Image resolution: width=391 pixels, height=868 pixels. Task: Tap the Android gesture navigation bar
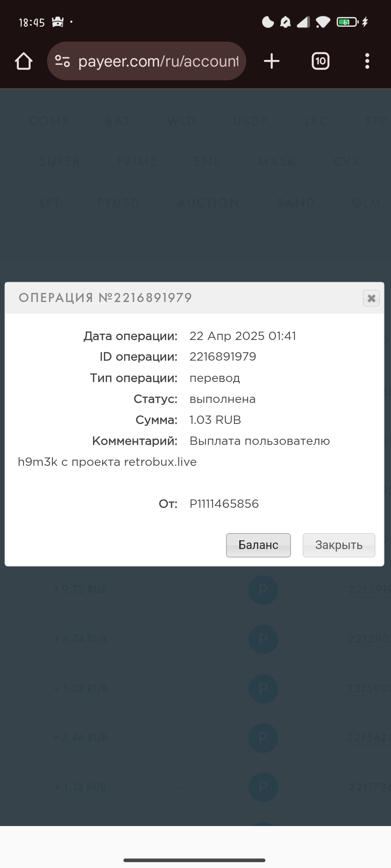click(195, 860)
